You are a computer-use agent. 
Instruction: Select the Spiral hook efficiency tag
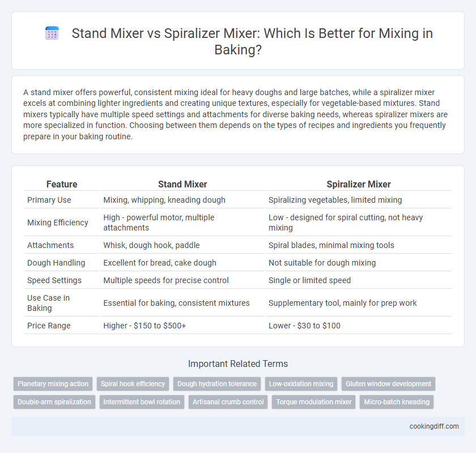(133, 384)
